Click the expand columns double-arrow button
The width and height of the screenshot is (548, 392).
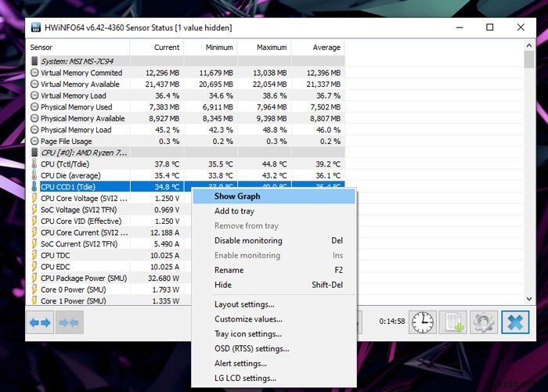(40, 322)
